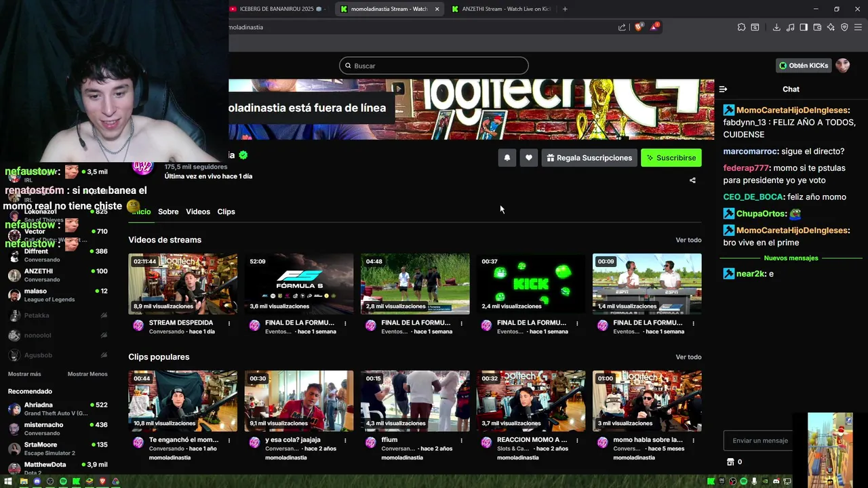Click the Brave VPN shield icon

[844, 27]
